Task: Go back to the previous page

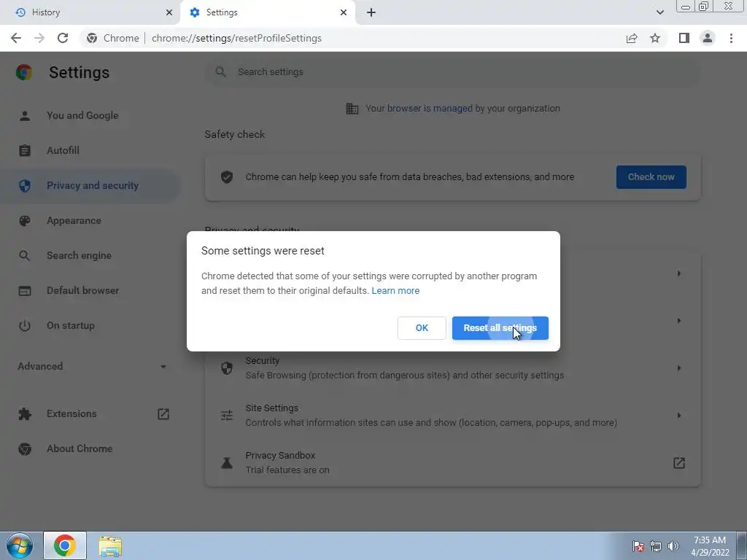Action: [x=16, y=38]
